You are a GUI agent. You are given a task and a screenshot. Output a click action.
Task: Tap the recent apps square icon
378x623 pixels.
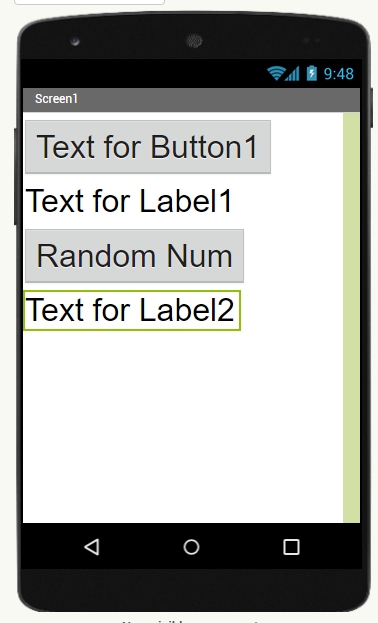pos(291,547)
